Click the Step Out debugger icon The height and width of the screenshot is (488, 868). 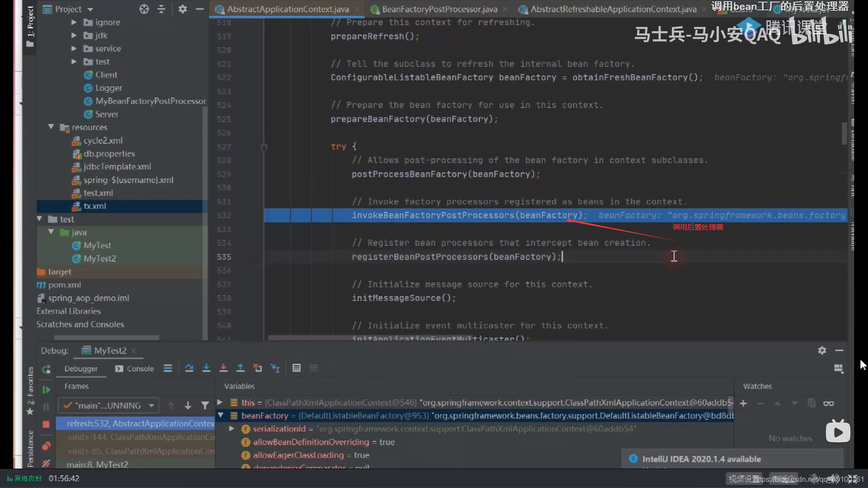pos(241,368)
